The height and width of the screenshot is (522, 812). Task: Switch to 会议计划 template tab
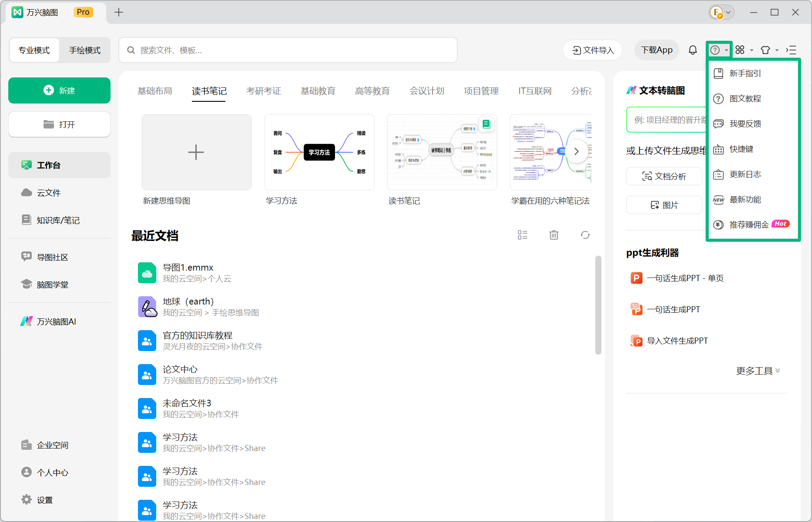coord(427,91)
